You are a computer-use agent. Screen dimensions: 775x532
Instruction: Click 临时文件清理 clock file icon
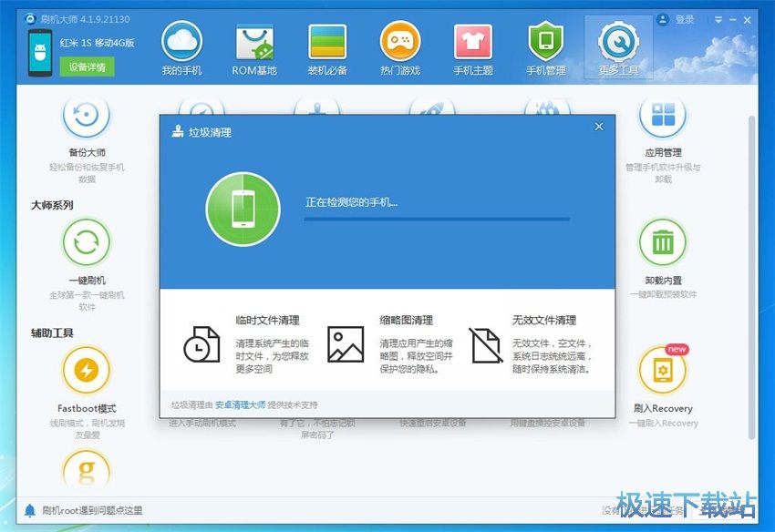[x=201, y=343]
